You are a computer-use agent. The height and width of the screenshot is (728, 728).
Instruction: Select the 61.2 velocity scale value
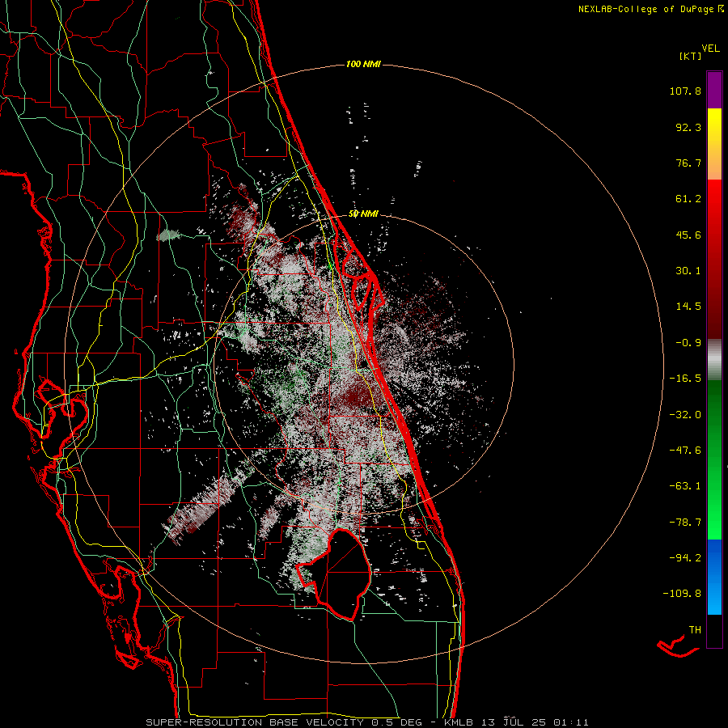[x=688, y=199]
